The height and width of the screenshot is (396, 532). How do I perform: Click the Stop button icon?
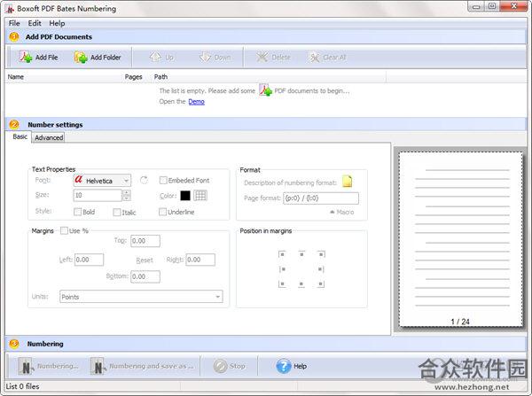pos(220,366)
